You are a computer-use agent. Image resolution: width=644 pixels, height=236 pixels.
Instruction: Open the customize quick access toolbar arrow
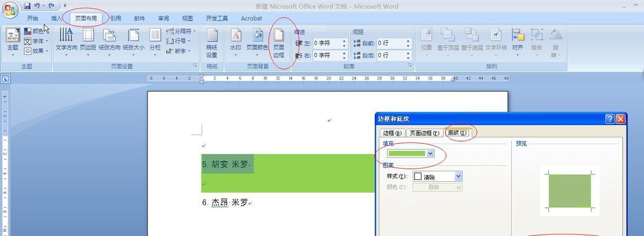coord(65,6)
